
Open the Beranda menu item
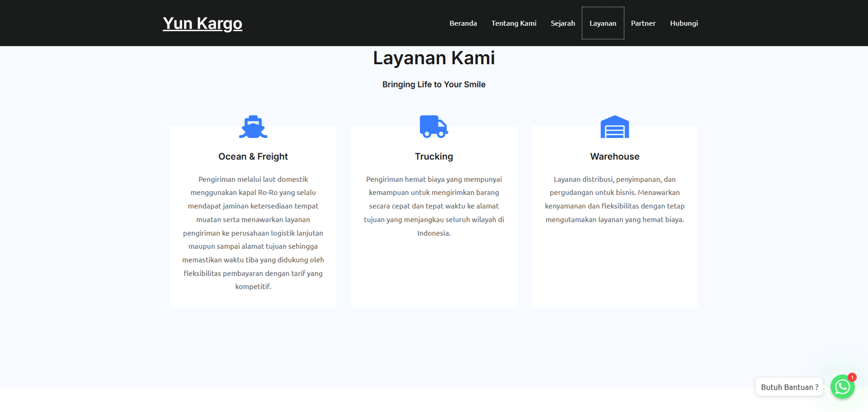click(463, 23)
